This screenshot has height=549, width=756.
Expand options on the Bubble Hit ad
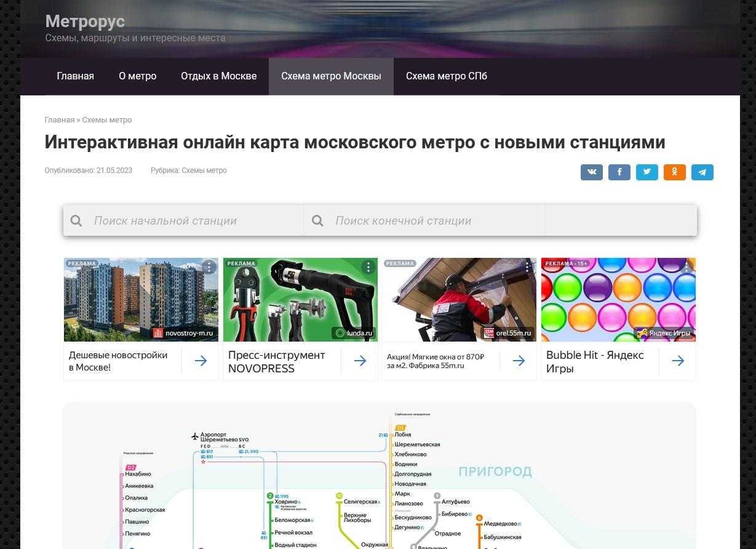coord(686,267)
